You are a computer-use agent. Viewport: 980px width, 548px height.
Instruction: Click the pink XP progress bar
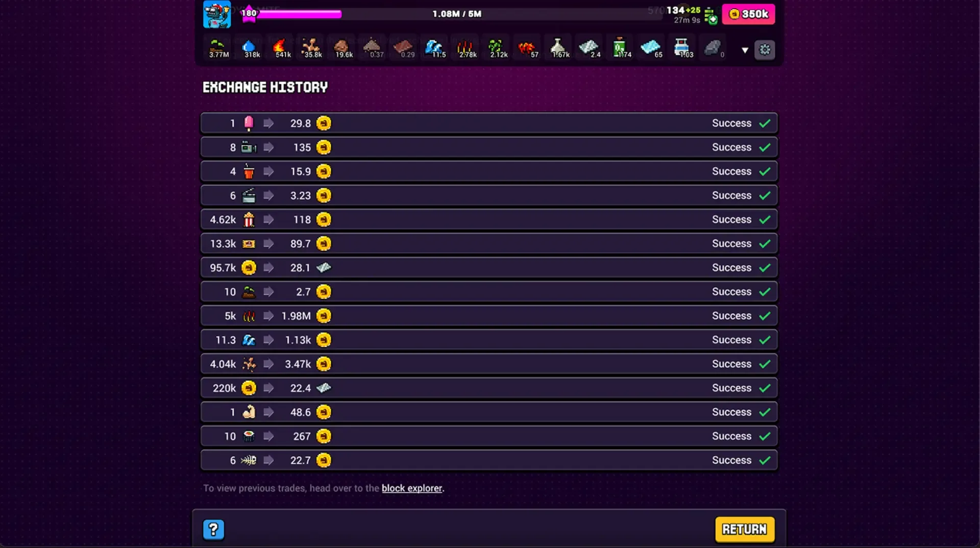(x=299, y=14)
